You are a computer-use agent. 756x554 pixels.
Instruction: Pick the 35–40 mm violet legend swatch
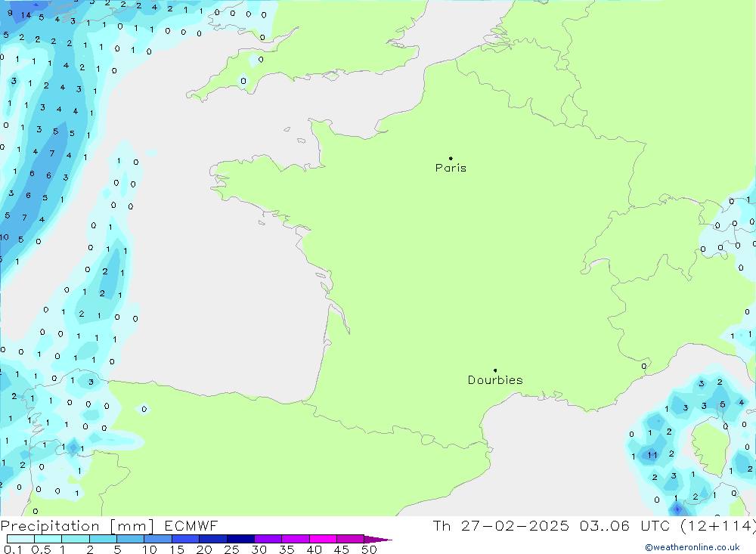pos(295,539)
